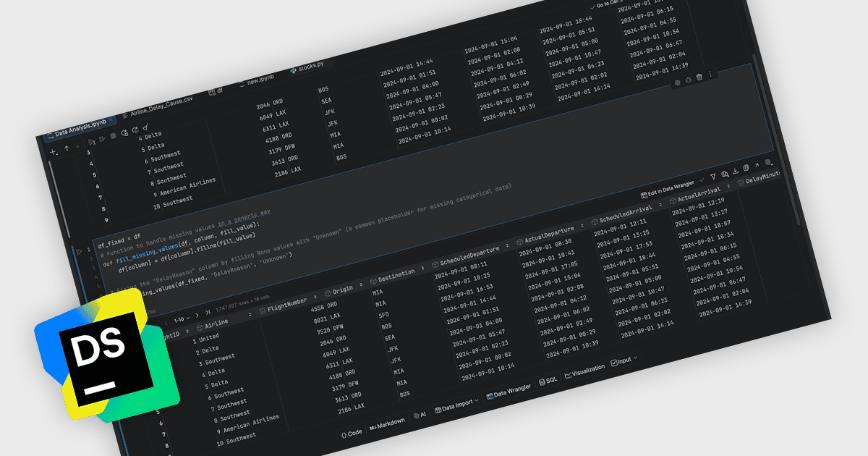The image size is (868, 456).
Task: Debug the selected cell
Action: 688,80
